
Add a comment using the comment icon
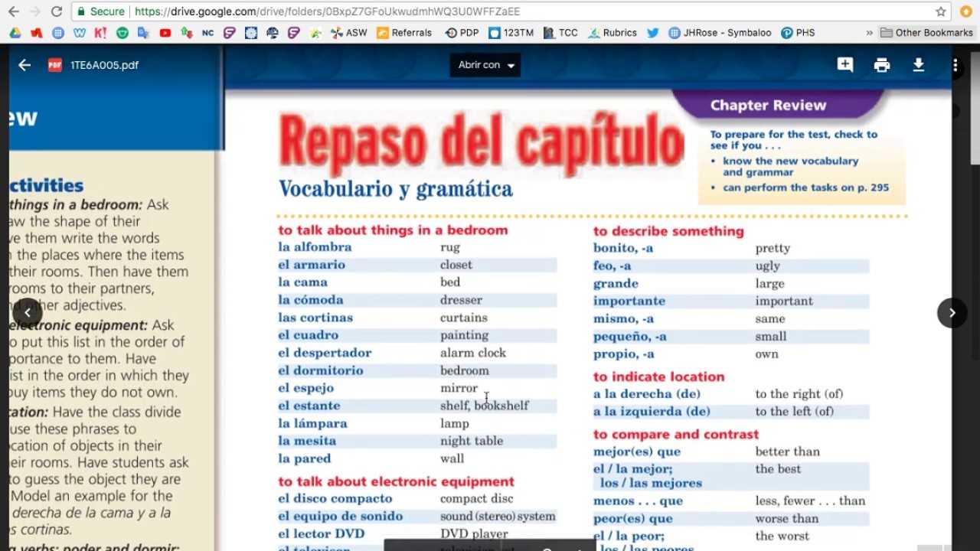(845, 65)
